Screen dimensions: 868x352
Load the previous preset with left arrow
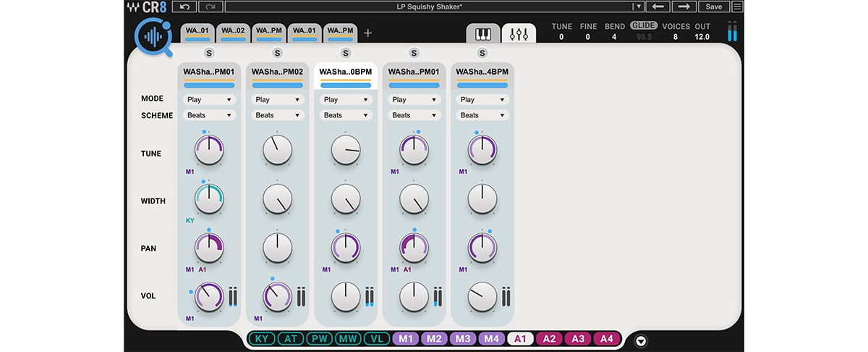[657, 7]
